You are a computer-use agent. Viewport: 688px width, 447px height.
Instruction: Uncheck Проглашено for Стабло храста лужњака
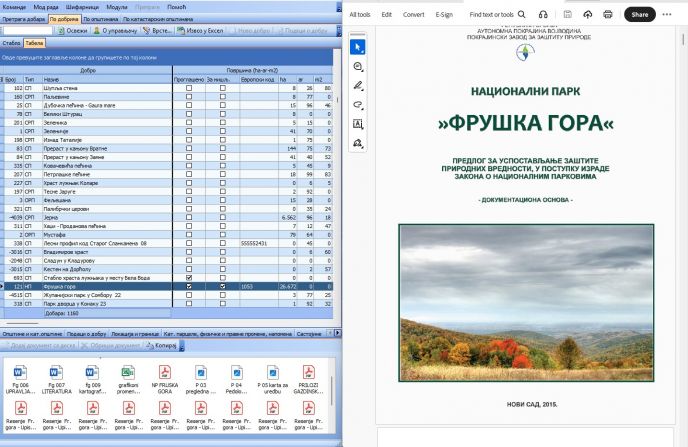click(x=189, y=278)
